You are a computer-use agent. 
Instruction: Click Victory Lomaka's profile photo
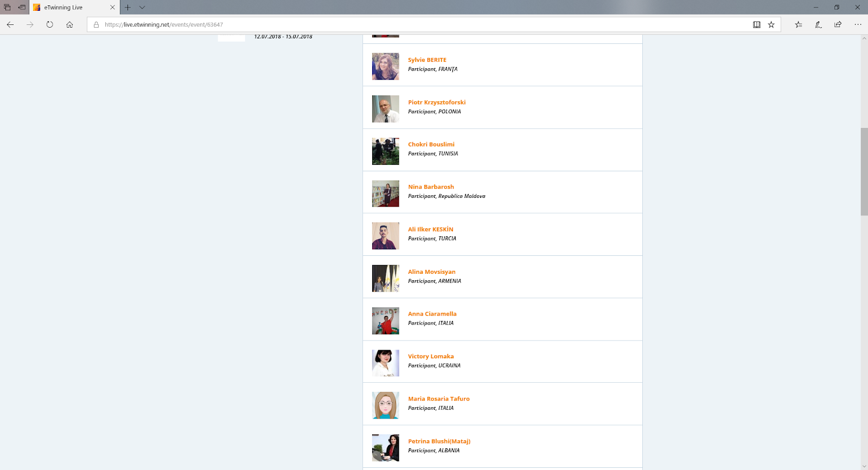tap(386, 363)
